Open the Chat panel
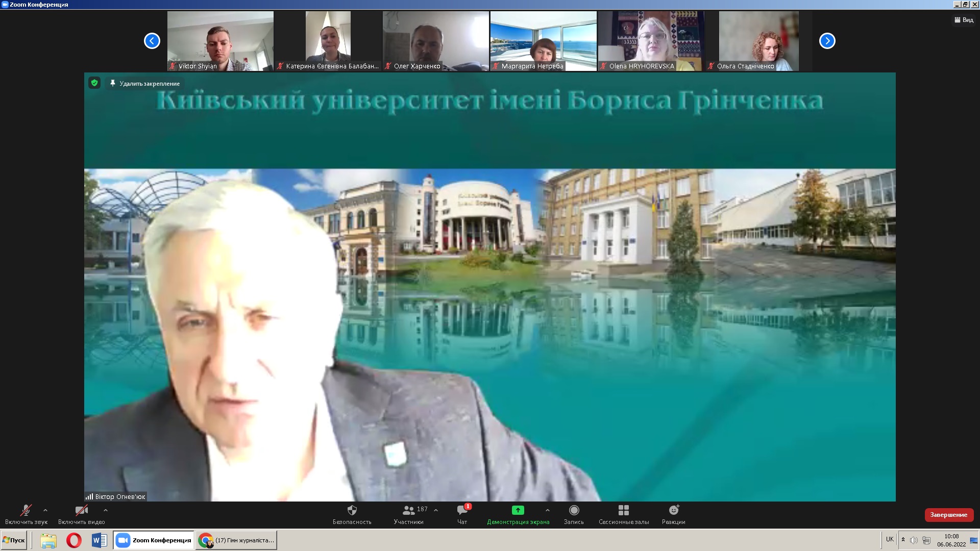Viewport: 980px width, 551px height. point(462,511)
